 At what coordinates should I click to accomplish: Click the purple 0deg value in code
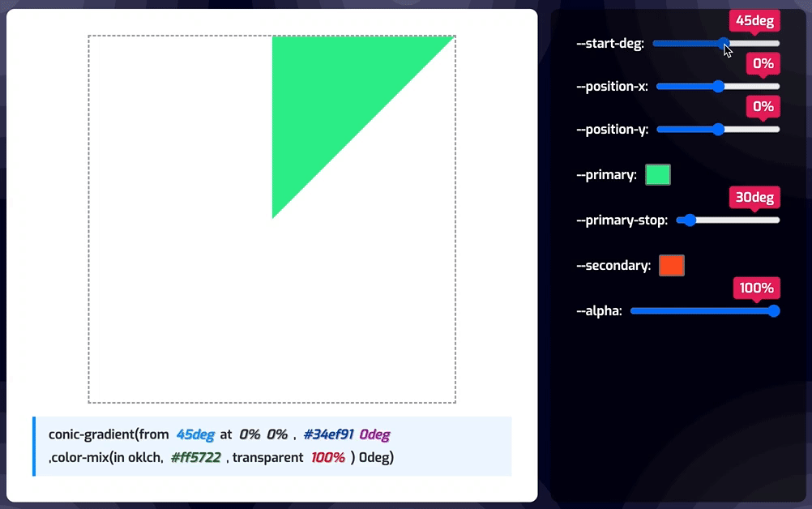point(374,434)
